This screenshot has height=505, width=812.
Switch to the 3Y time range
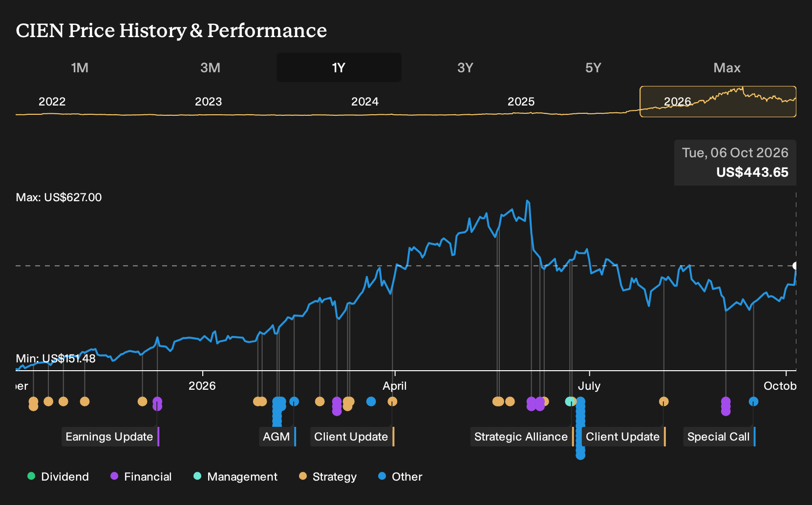(x=465, y=67)
